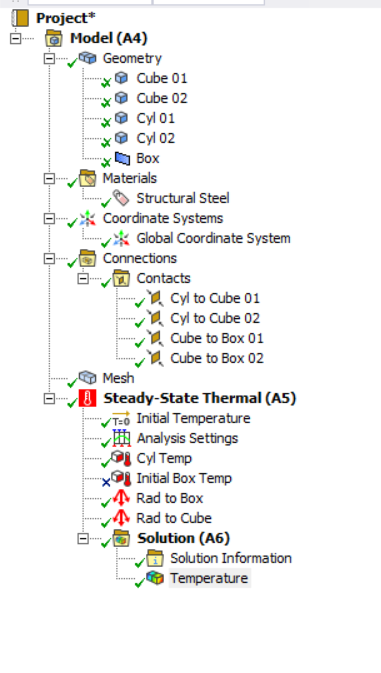381x673 pixels.
Task: Collapse the Solution (A6) branch
Action: click(83, 538)
